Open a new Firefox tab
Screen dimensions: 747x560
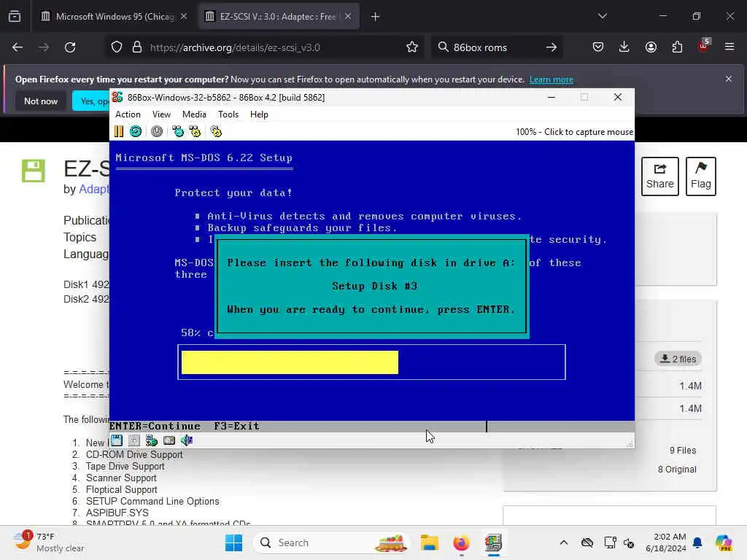tap(376, 17)
